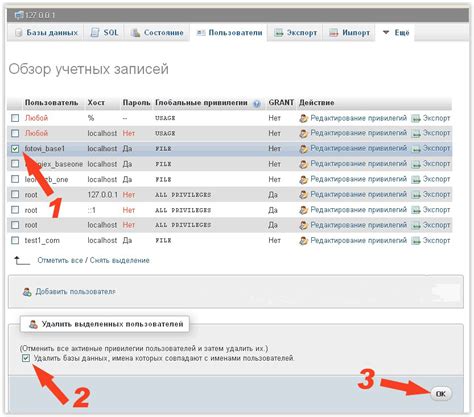Open the Импорт tab
Screen dimensions: 474x417
pyautogui.click(x=349, y=32)
